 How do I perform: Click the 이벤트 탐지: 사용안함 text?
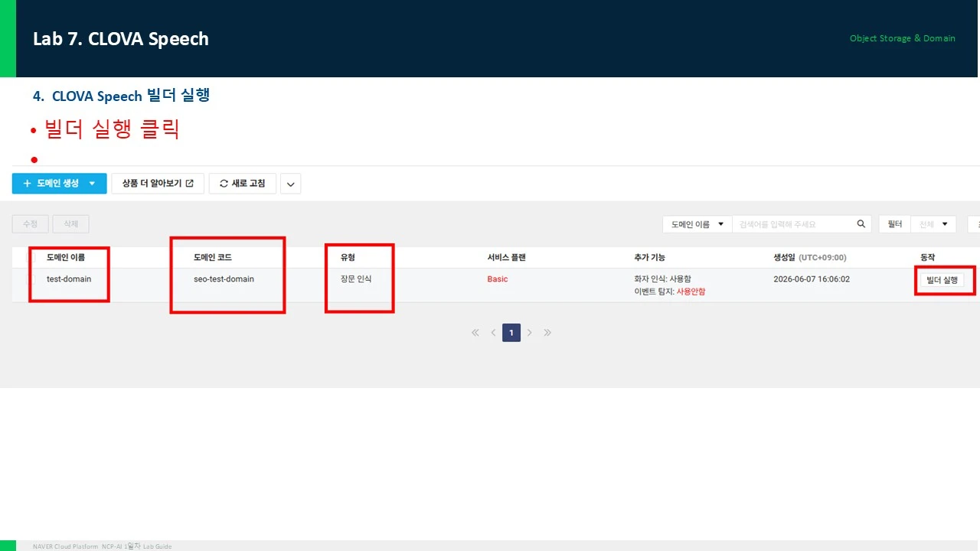pos(670,292)
